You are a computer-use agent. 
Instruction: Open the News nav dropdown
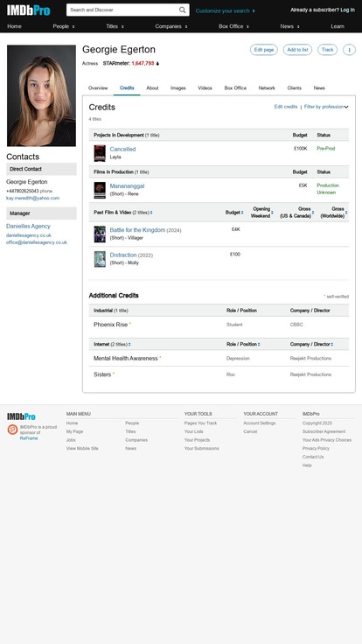coord(289,26)
